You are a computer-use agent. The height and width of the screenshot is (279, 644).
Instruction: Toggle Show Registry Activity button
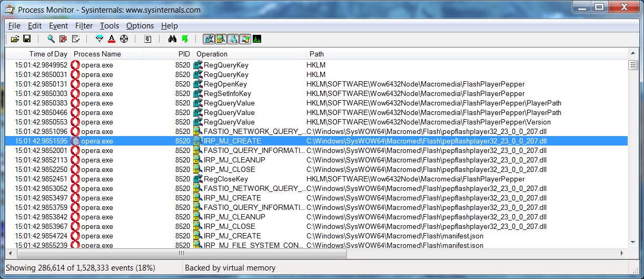pyautogui.click(x=209, y=39)
